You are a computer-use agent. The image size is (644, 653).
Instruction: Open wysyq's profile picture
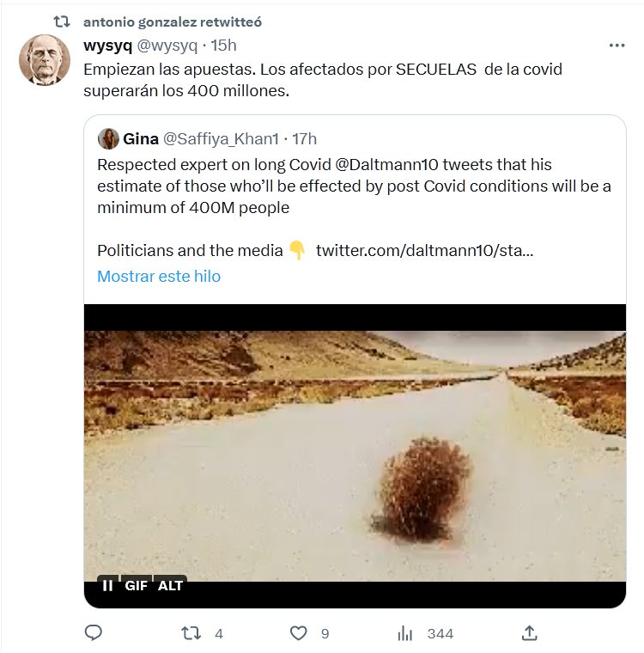[x=45, y=60]
